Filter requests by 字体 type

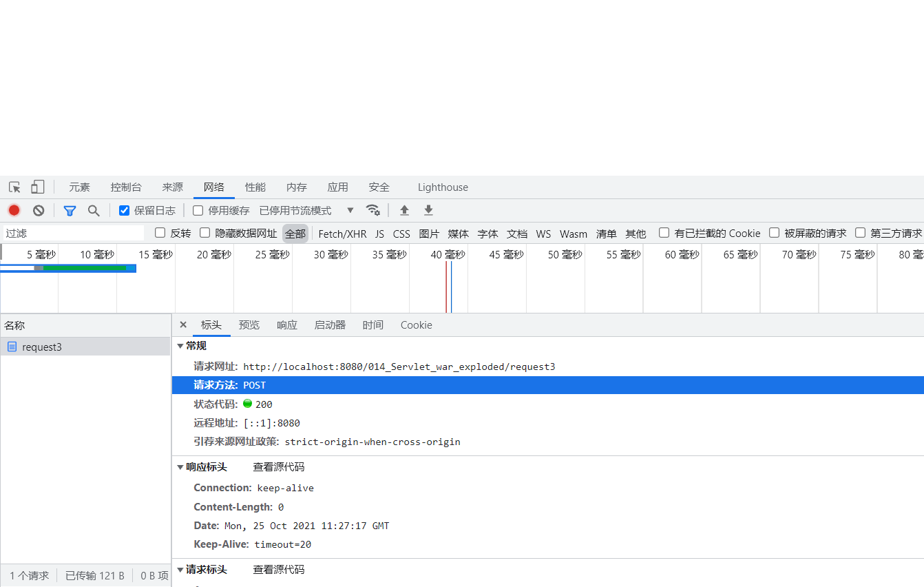coord(488,234)
